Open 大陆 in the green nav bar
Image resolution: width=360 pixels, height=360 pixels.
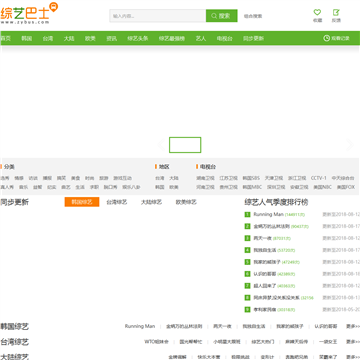point(69,38)
